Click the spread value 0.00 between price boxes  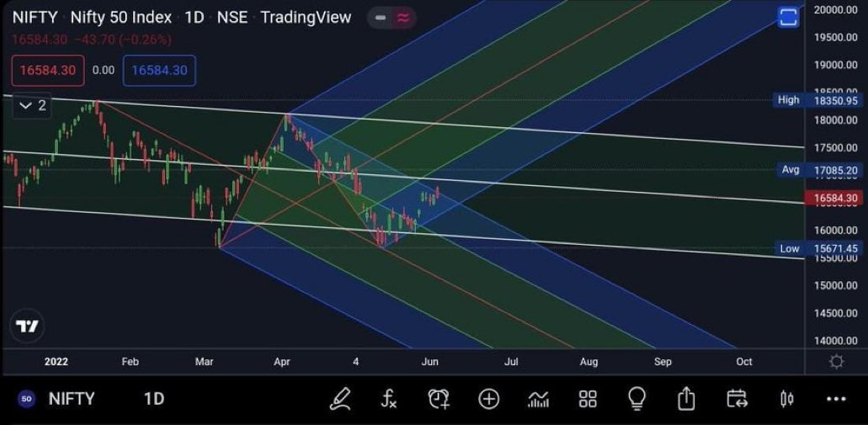tap(104, 71)
